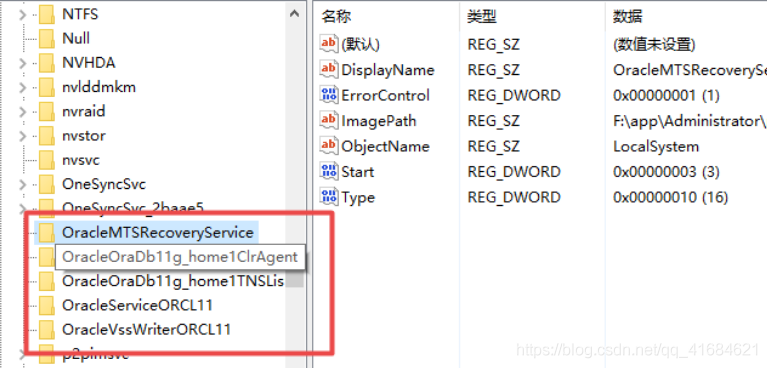Click the binary icon beside Start

[x=329, y=171]
